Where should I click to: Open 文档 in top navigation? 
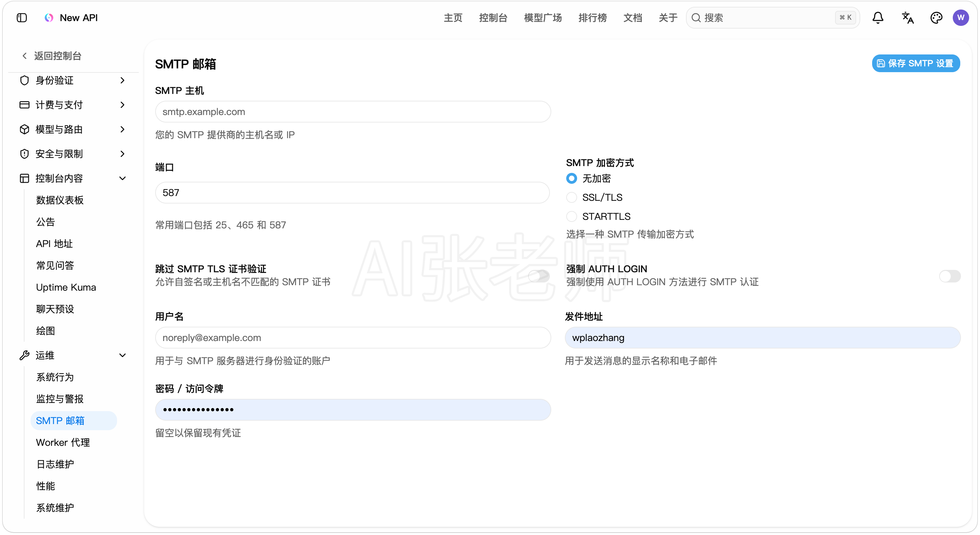click(633, 18)
